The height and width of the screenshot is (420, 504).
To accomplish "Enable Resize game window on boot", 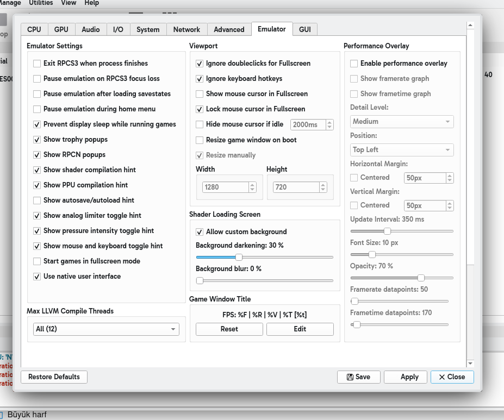I will pyautogui.click(x=200, y=140).
